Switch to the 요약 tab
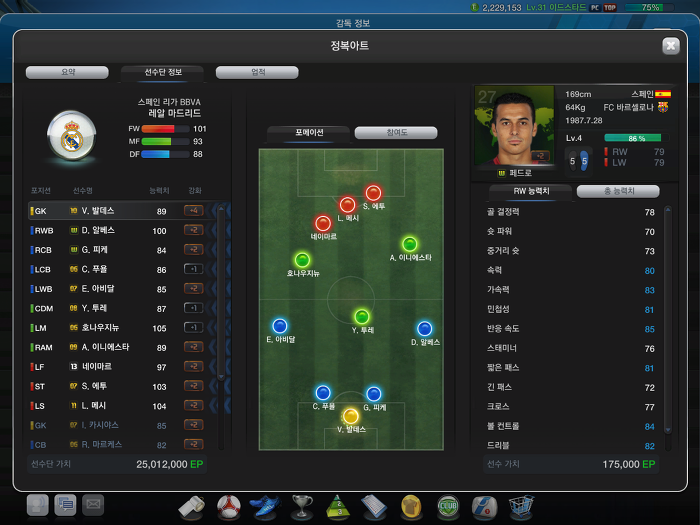The image size is (700, 525). point(67,72)
